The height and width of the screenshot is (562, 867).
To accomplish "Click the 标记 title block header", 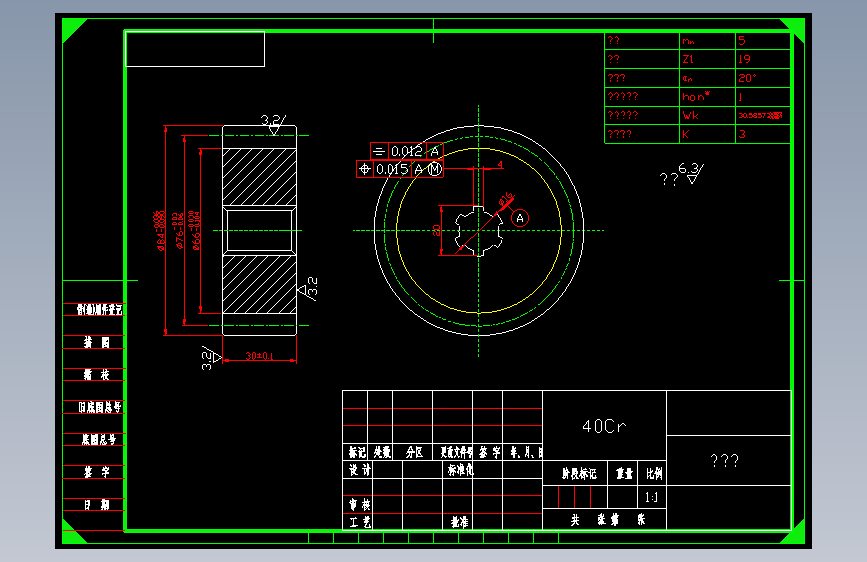I will pyautogui.click(x=357, y=452).
